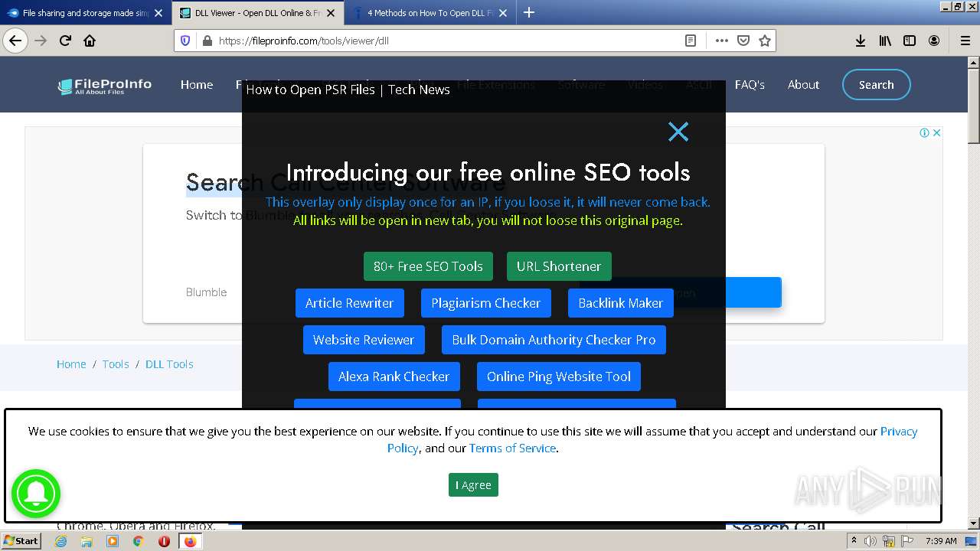Open the Article Rewriter tool
The width and height of the screenshot is (980, 551).
click(x=349, y=303)
